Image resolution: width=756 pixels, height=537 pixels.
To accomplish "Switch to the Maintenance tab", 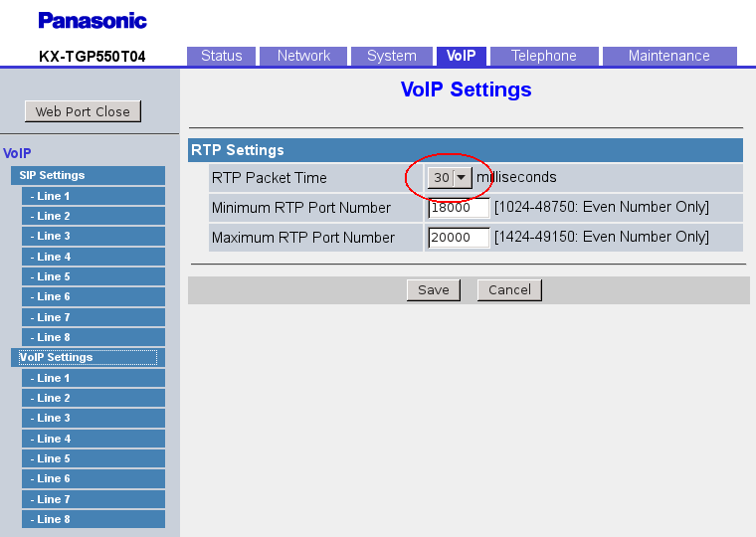I will pyautogui.click(x=668, y=56).
